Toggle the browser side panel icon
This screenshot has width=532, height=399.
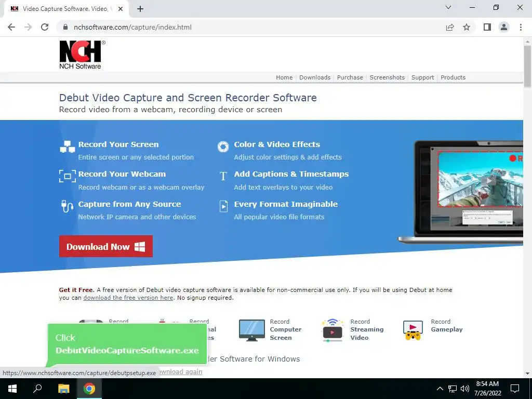[487, 27]
